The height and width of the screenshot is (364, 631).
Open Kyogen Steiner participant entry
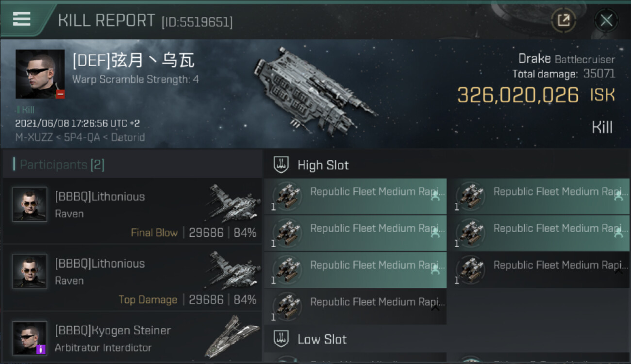point(132,338)
